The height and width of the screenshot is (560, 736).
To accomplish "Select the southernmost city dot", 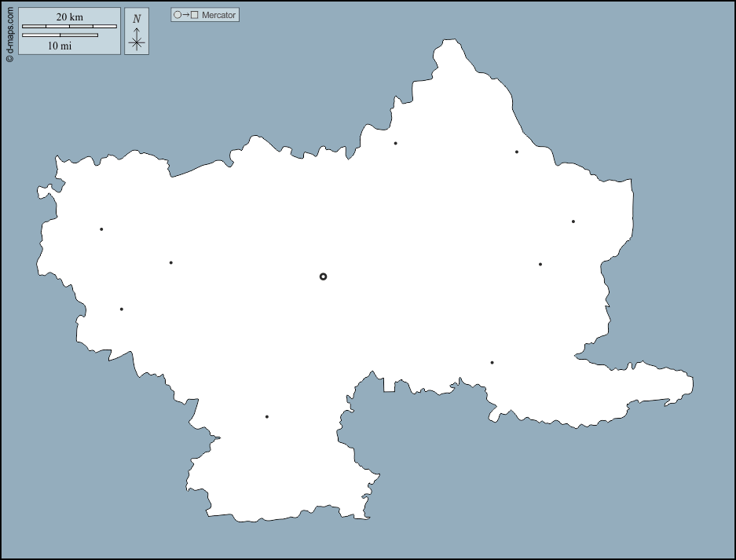I will coord(267,417).
